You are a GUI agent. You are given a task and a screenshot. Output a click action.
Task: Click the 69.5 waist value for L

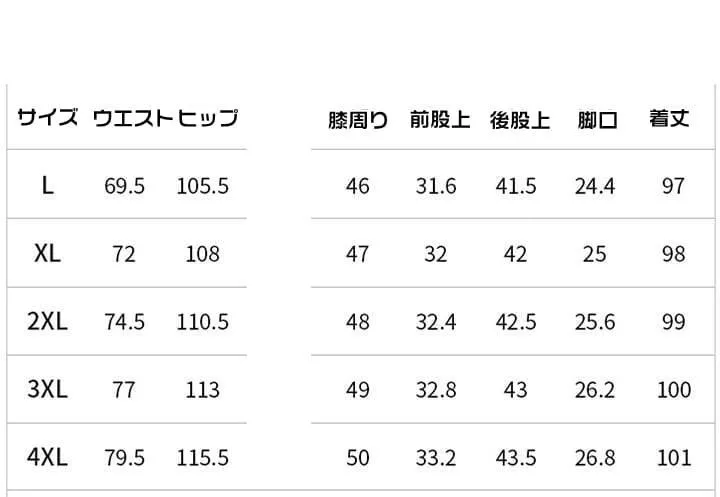[124, 186]
